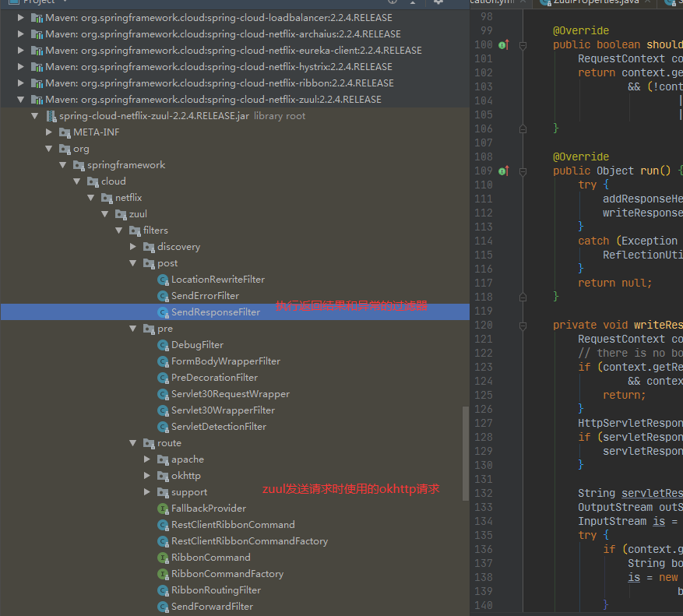Screen dimensions: 683x616
Task: Expand Maven spring-cloud-loadbalancer library
Action: (x=20, y=18)
